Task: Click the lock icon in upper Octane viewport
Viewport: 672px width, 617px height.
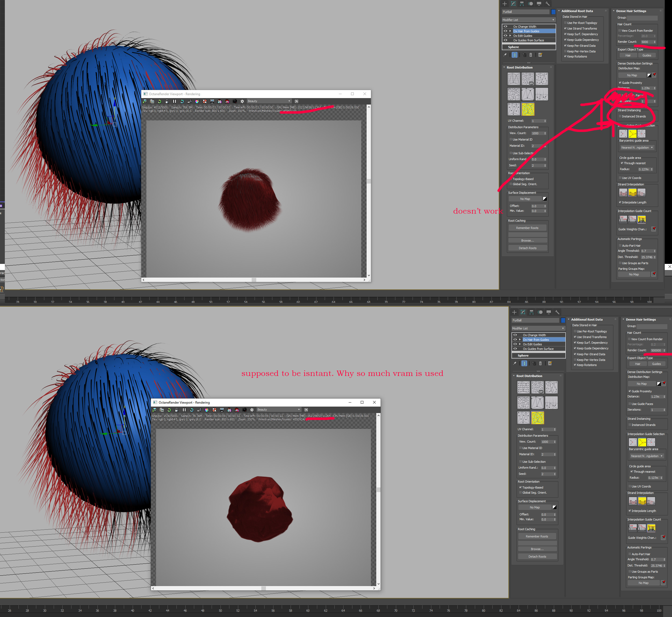Action: point(167,101)
